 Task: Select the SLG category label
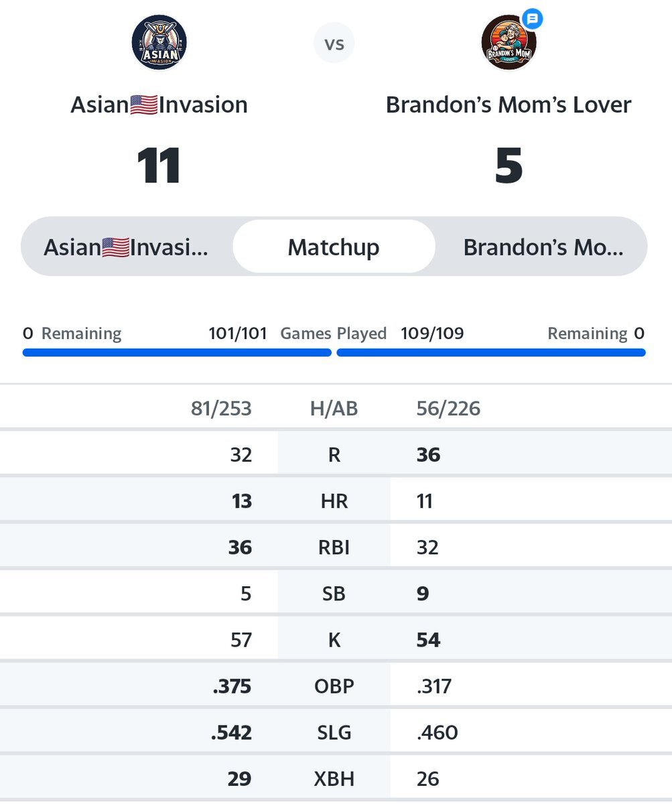coord(334,732)
